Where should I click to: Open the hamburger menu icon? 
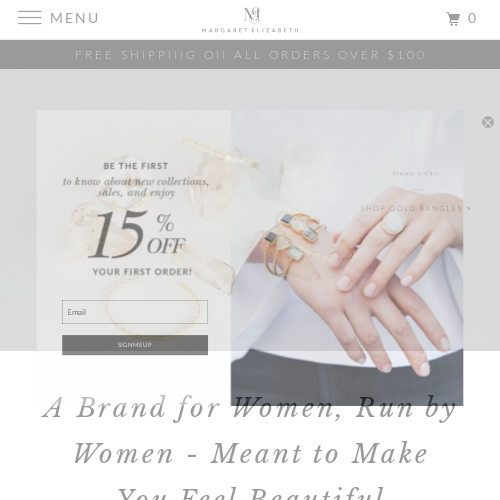pos(30,18)
